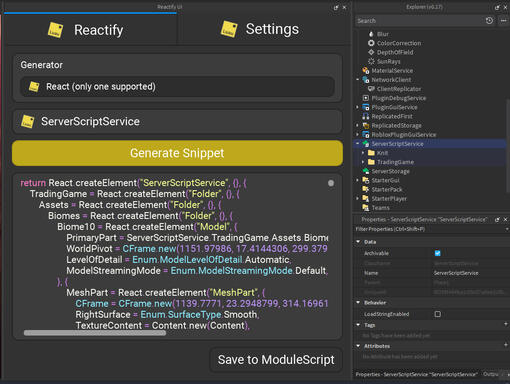Enable the LoadStringEnabled checkbox
510x384 pixels.
pos(437,314)
